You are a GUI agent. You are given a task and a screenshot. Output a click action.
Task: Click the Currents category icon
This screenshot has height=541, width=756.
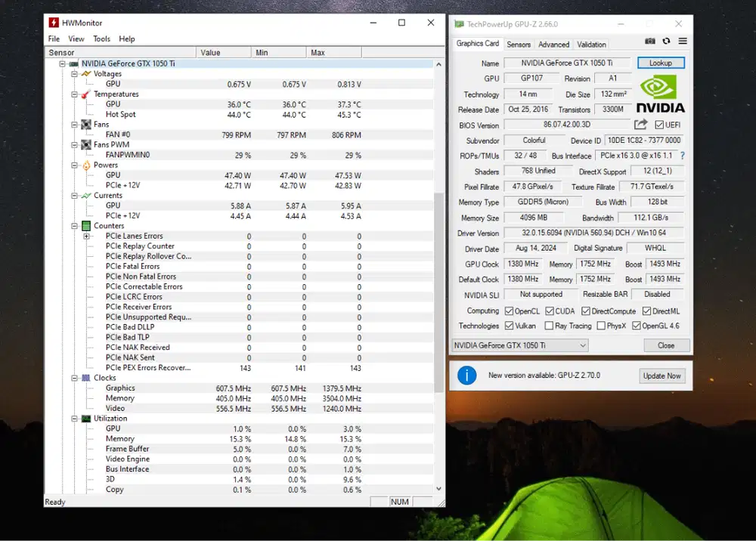tap(86, 195)
